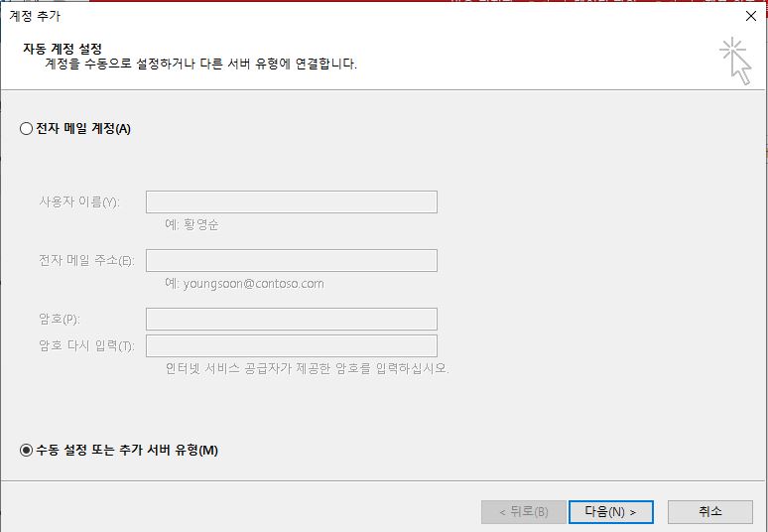Screen dimensions: 768x532
Task: Select the 수동 설정 또는 추가 서버 유형(M) option
Action: (27, 450)
